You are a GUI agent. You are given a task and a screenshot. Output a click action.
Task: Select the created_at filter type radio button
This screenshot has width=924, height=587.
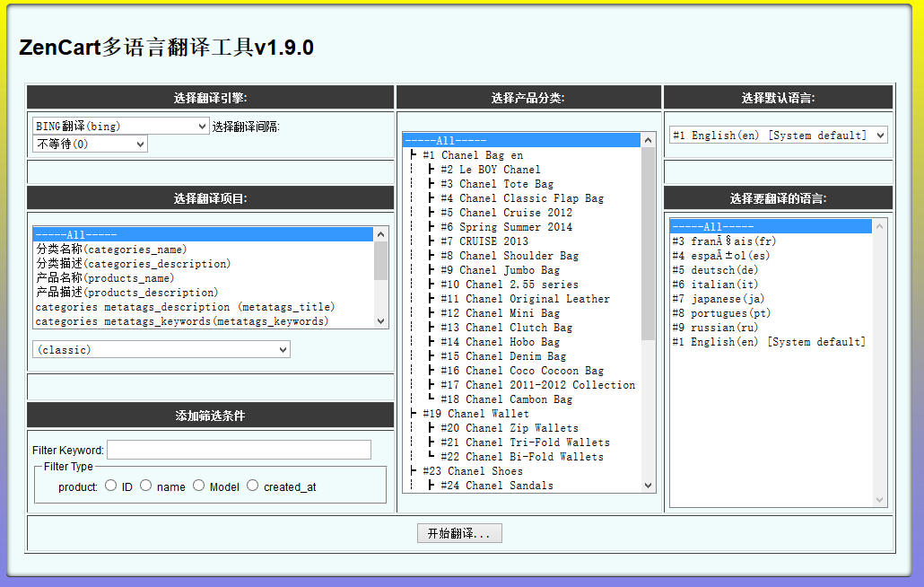[253, 485]
